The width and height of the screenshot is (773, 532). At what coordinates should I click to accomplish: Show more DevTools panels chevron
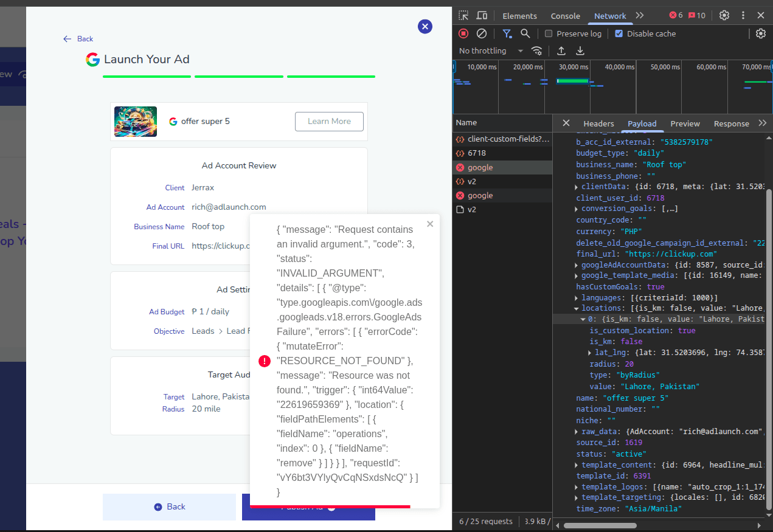pos(639,16)
